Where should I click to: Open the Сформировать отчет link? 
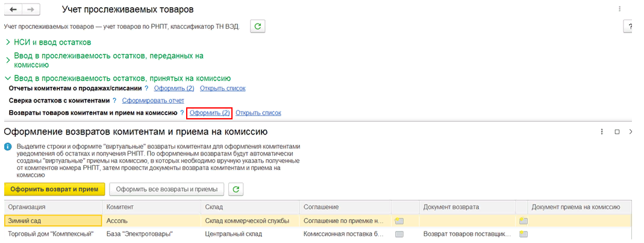click(x=153, y=101)
